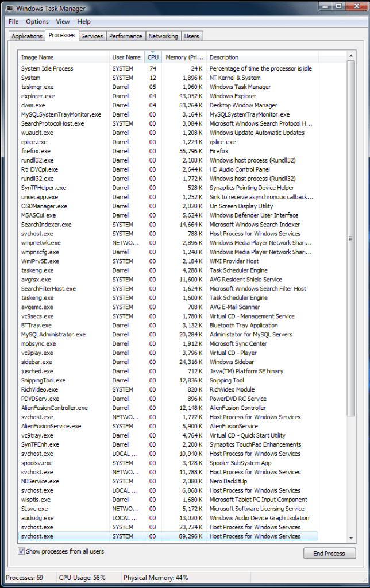Sort processes by CPU column
Screen dimensions: 370x588
pyautogui.click(x=153, y=57)
